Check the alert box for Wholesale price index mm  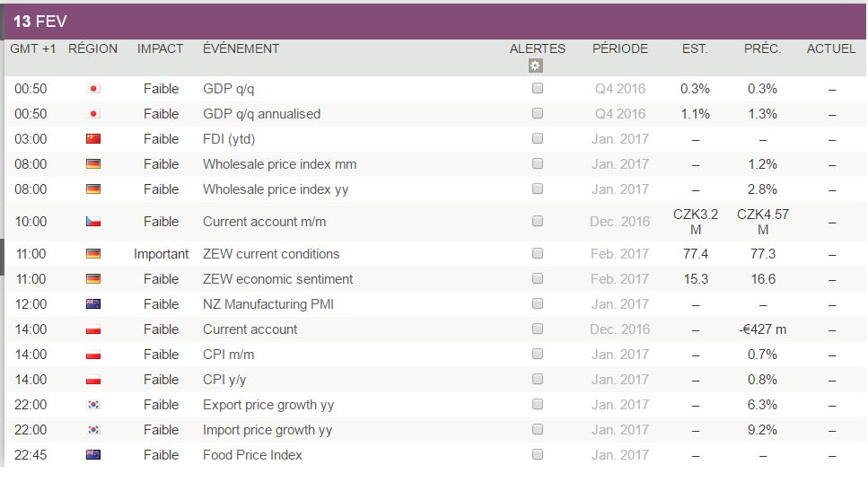[538, 164]
